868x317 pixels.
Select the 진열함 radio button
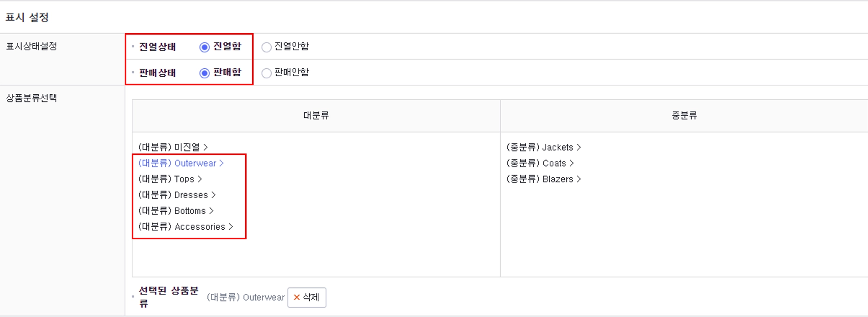point(204,47)
